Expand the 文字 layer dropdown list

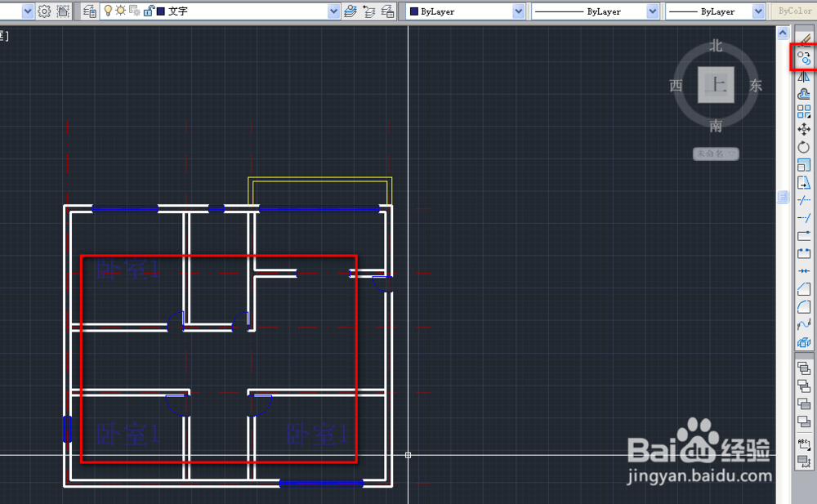333,11
